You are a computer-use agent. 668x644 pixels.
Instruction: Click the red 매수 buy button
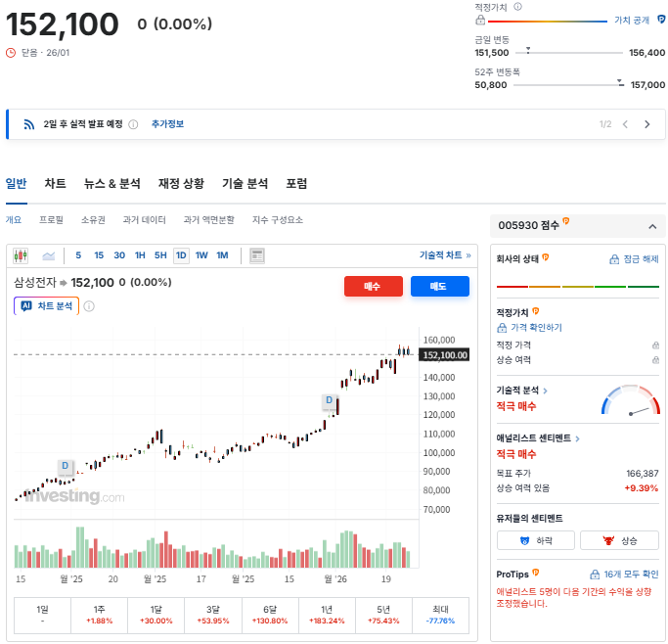click(x=374, y=286)
